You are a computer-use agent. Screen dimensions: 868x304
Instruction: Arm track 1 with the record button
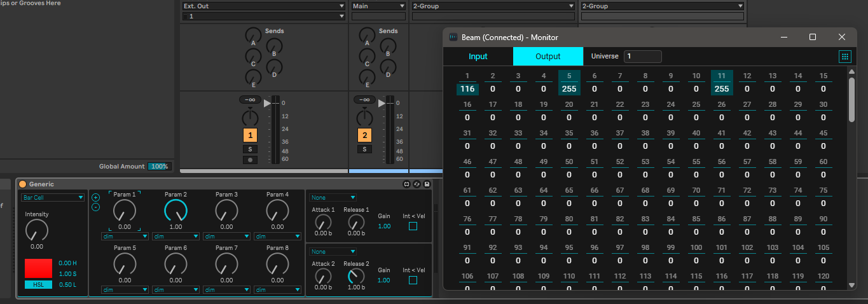click(x=251, y=160)
